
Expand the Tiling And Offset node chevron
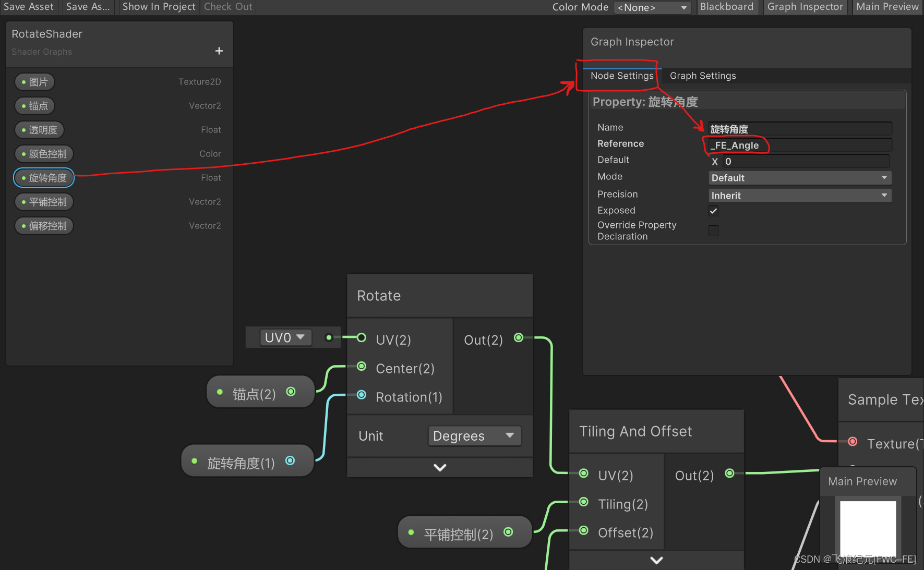coord(656,560)
